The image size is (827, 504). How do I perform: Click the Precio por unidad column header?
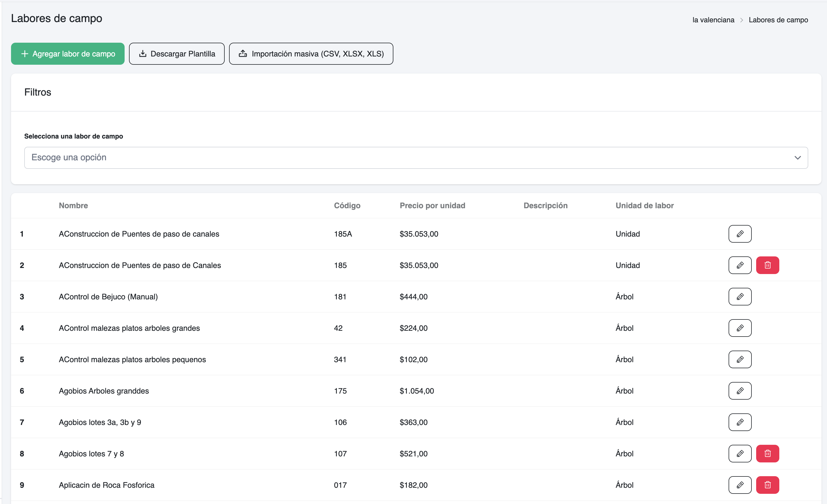(x=432, y=205)
